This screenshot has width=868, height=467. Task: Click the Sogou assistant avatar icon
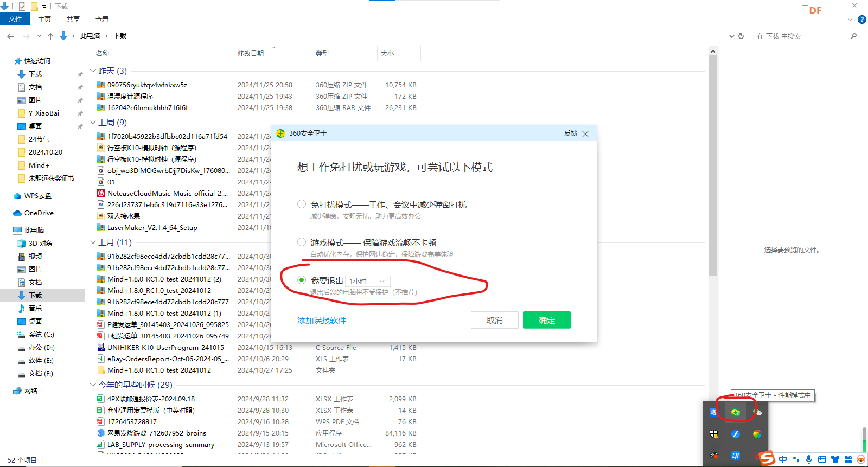point(861,459)
